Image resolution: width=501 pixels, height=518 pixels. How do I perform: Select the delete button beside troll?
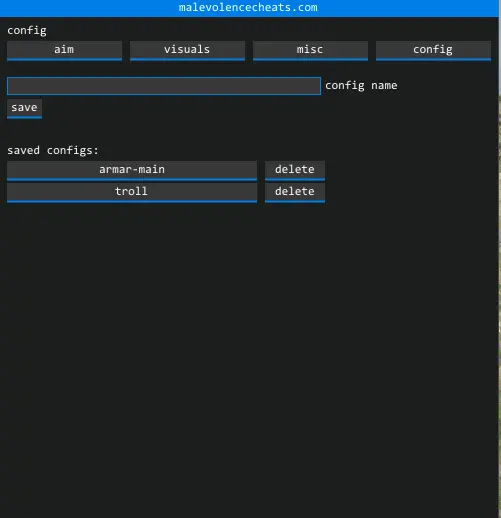click(x=295, y=192)
